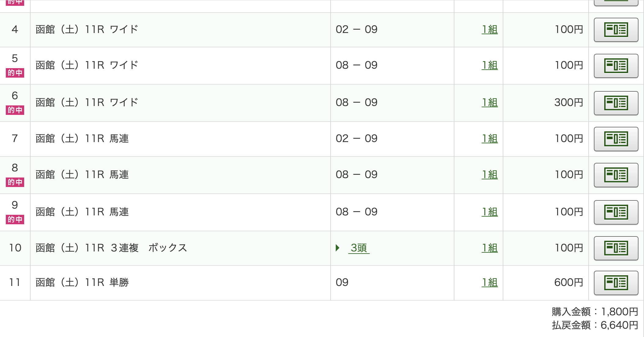Select the 的中 badge in row 5

tap(15, 73)
